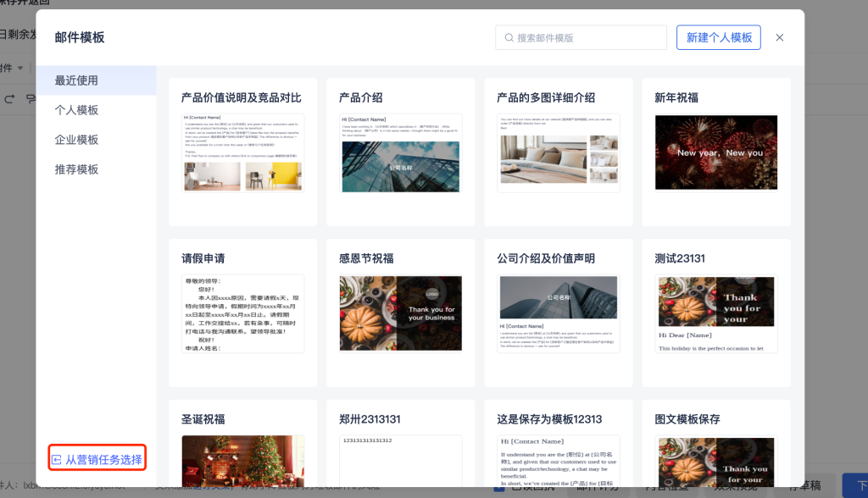Image resolution: width=868 pixels, height=498 pixels.
Task: Click the 产品介绍 title text
Action: click(x=361, y=98)
